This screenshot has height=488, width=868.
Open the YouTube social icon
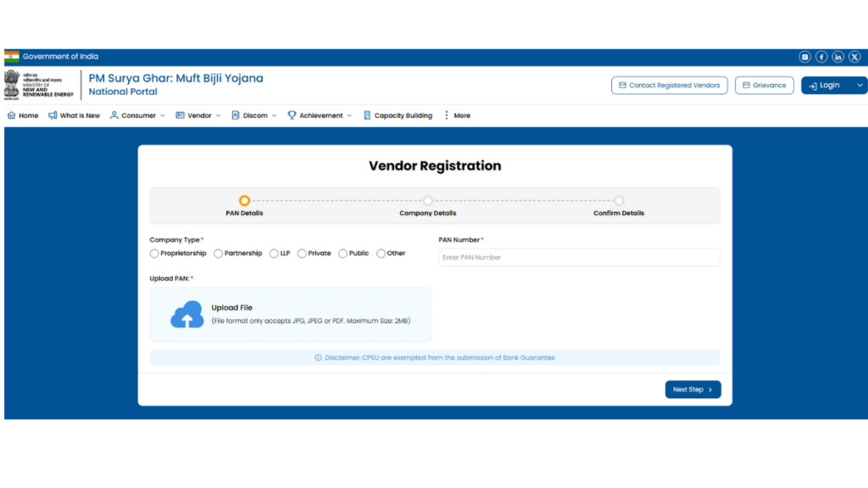pos(804,57)
